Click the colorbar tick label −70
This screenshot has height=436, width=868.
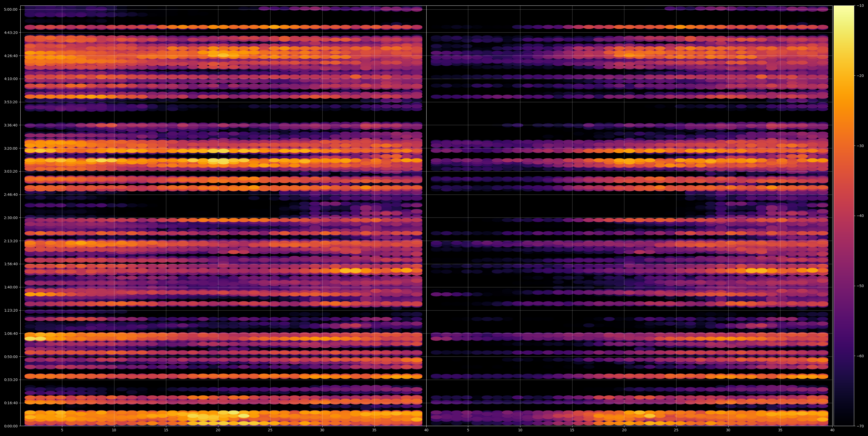pyautogui.click(x=860, y=426)
